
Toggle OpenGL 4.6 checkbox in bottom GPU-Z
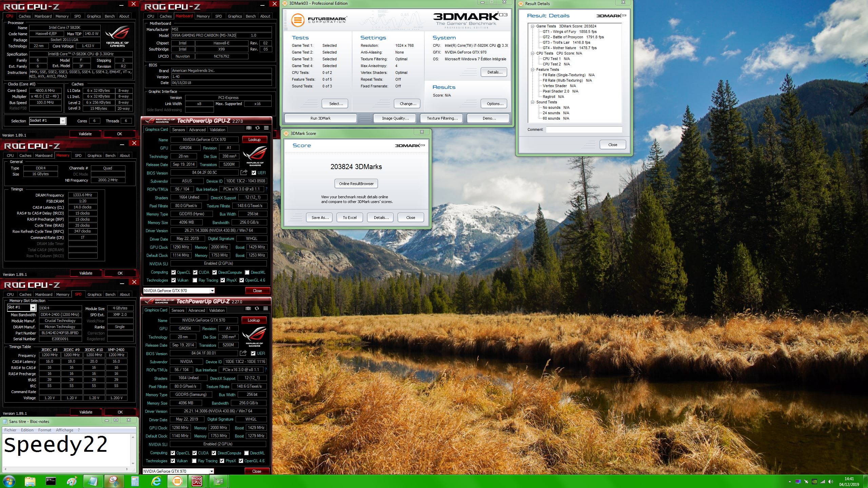coord(241,461)
